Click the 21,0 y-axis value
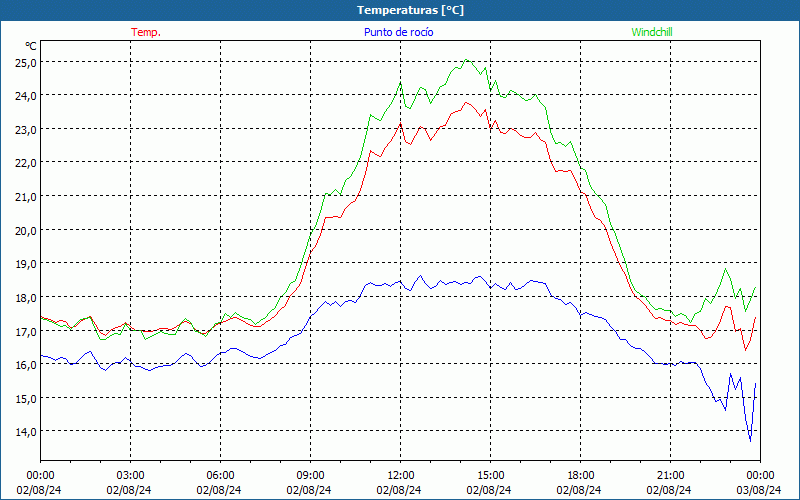 [26, 196]
